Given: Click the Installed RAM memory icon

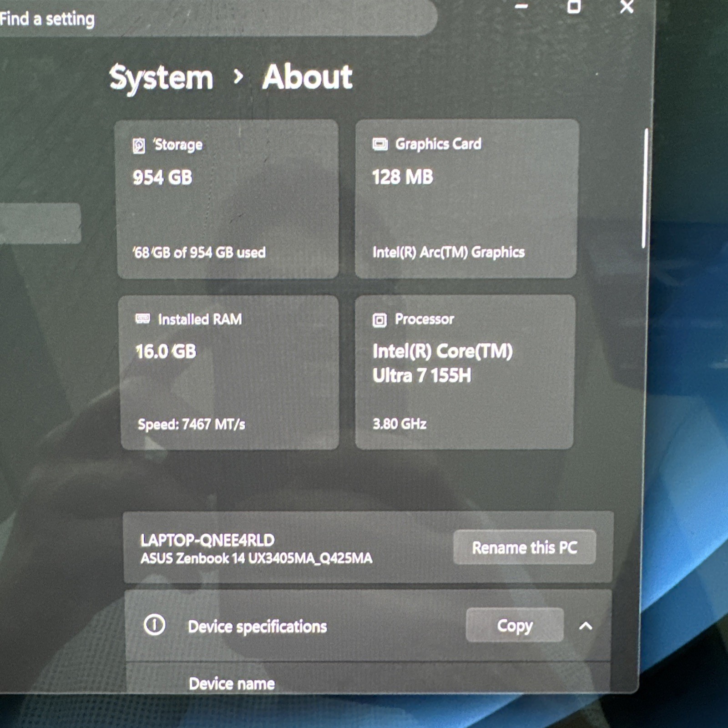Looking at the screenshot, I should [143, 318].
